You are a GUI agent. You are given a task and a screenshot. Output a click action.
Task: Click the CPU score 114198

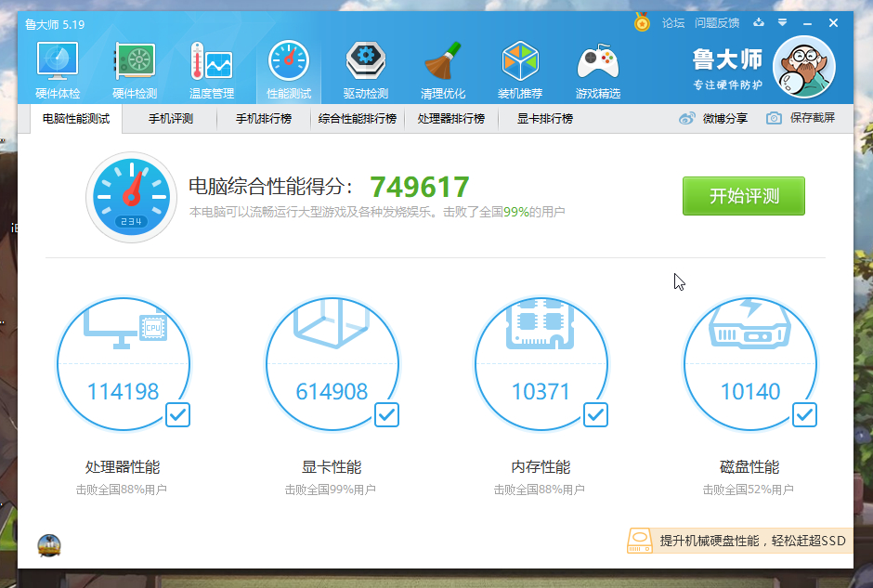point(123,391)
